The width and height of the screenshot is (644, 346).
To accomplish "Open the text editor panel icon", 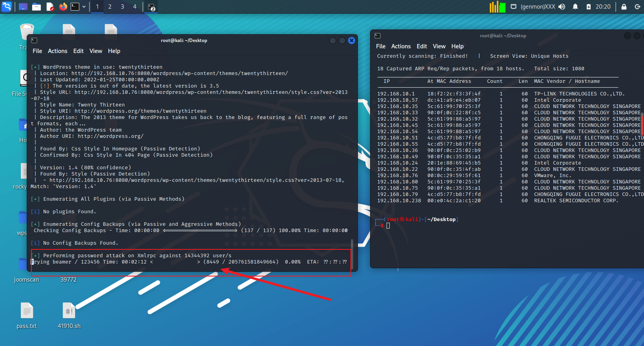I will [50, 7].
